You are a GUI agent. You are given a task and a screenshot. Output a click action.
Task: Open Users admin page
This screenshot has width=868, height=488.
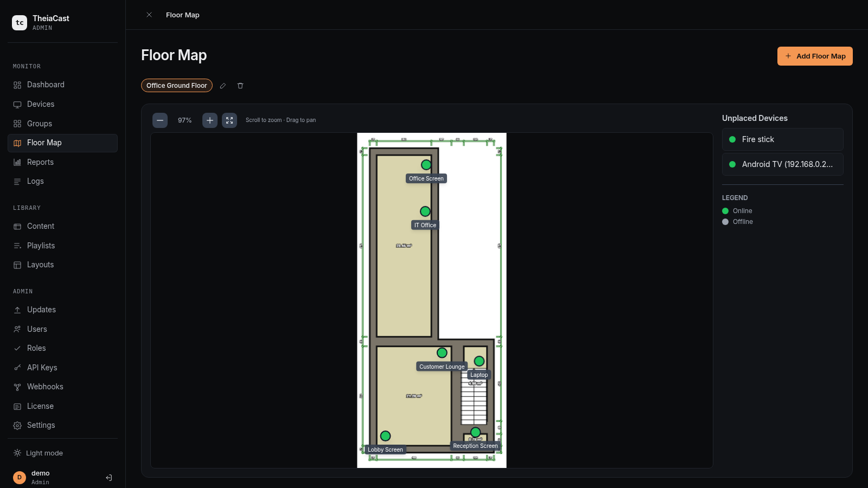coord(62,329)
